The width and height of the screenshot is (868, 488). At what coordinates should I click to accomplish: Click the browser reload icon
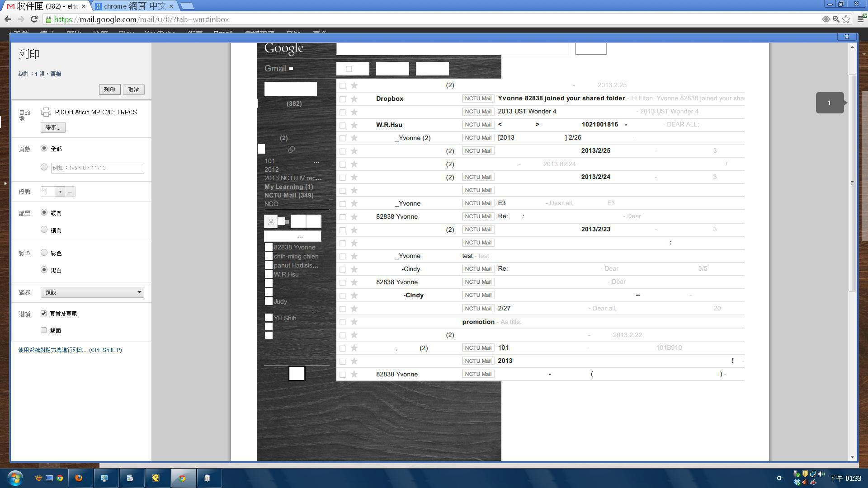pos(34,19)
